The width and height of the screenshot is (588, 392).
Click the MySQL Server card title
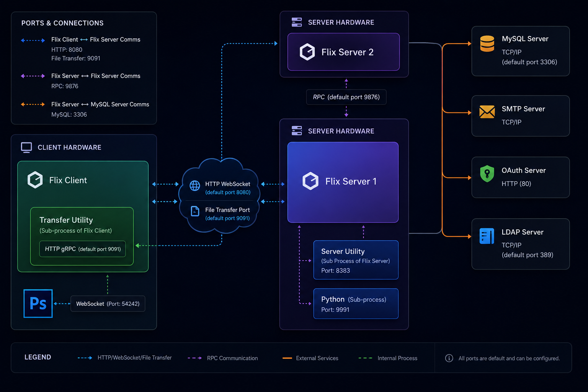coord(525,39)
